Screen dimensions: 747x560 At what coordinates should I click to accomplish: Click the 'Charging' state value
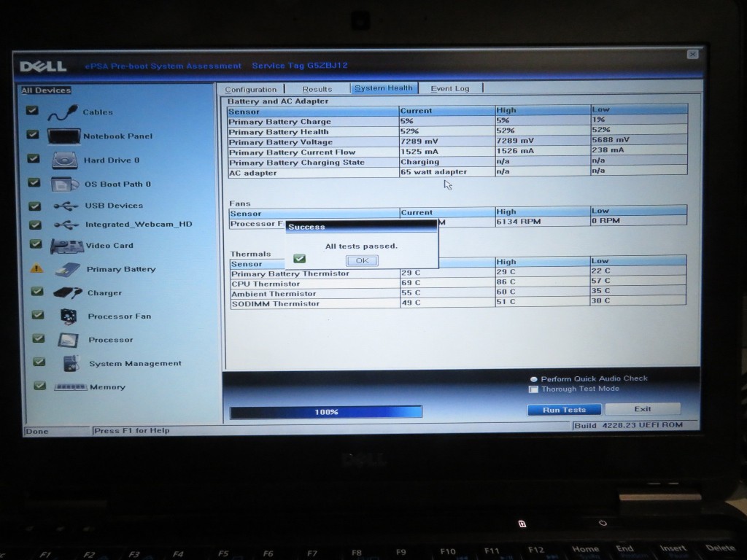tap(419, 162)
